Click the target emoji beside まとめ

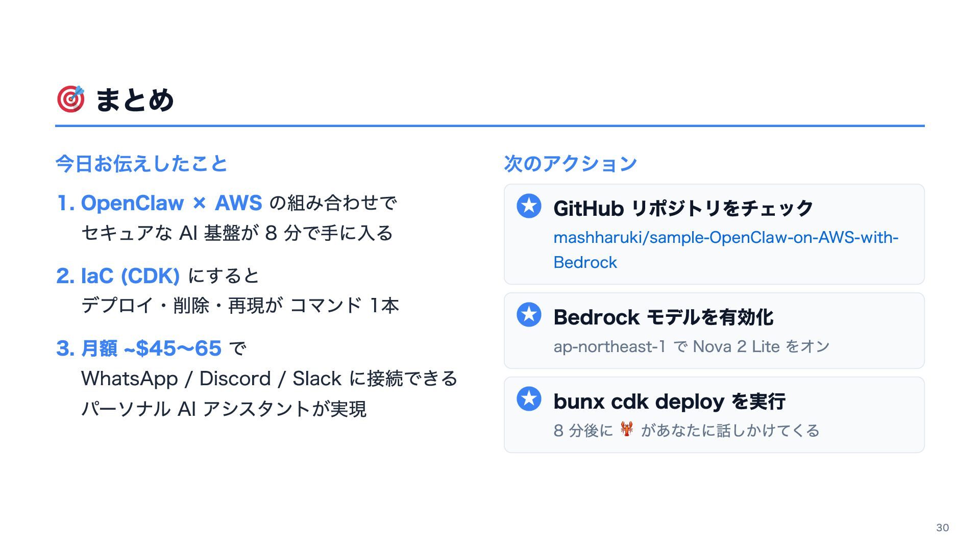70,99
